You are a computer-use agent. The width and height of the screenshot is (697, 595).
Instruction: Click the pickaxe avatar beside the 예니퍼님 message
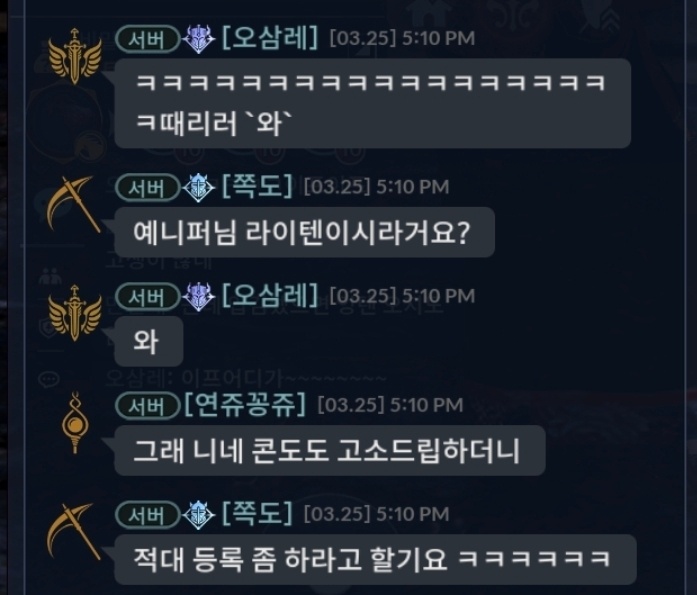pos(73,204)
